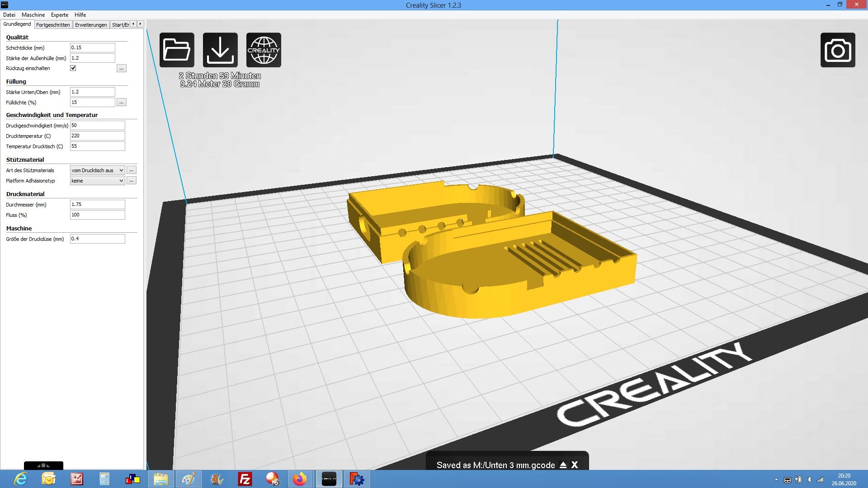Click the camera screenshot icon
868x488 pixels.
pyautogui.click(x=837, y=50)
